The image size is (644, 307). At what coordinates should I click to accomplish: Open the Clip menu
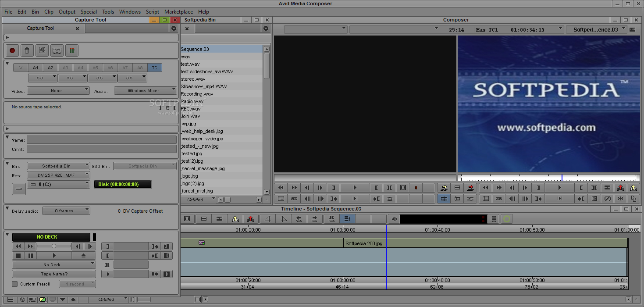point(49,12)
